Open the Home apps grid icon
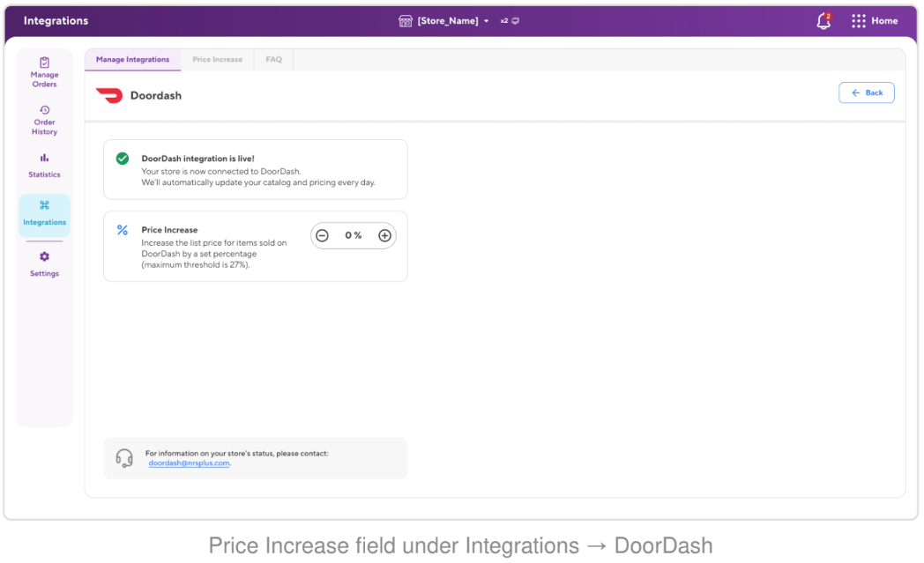 point(858,21)
